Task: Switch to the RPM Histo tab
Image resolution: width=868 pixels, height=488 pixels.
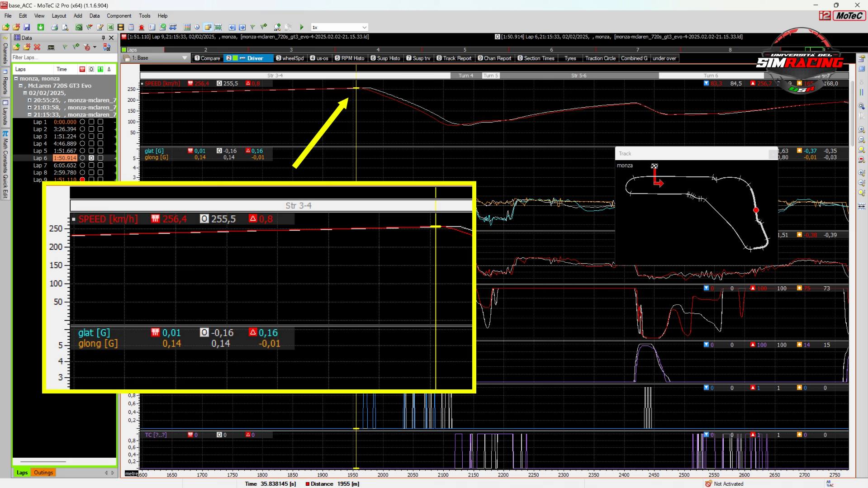Action: (x=350, y=58)
